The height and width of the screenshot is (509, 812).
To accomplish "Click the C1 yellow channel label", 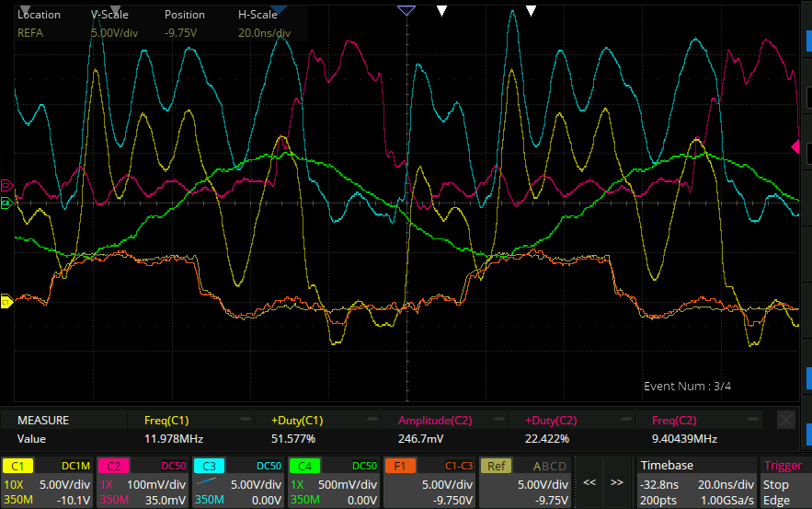I will click(x=18, y=466).
